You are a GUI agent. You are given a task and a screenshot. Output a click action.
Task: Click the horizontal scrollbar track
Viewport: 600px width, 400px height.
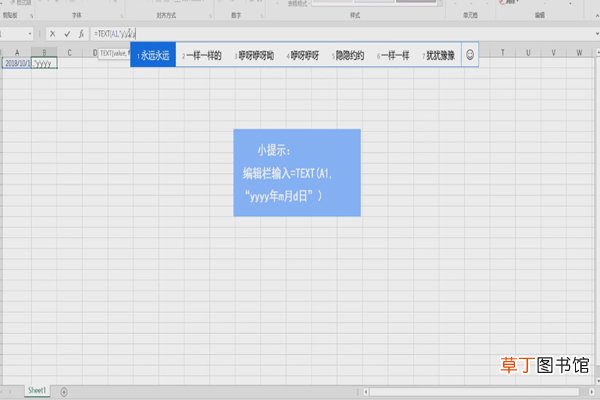coord(474,392)
